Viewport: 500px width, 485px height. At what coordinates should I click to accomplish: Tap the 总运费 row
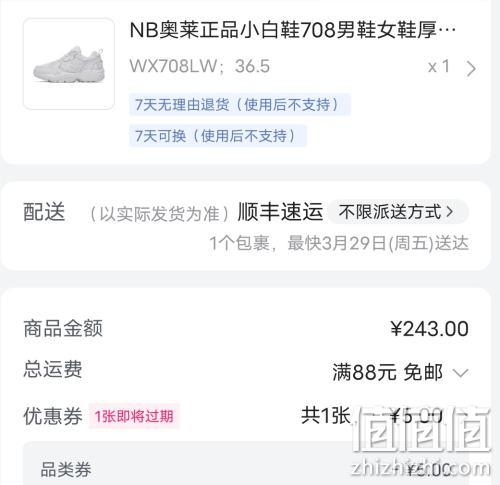246,371
